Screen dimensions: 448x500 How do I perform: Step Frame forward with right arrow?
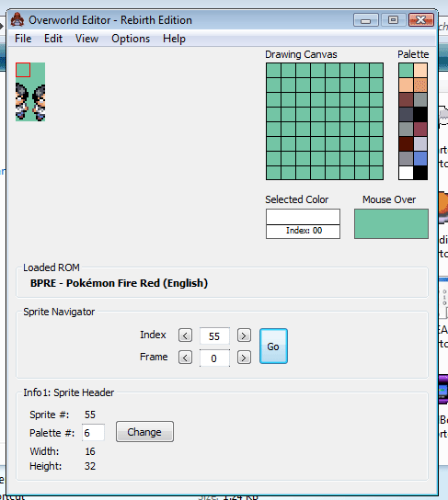tap(244, 358)
